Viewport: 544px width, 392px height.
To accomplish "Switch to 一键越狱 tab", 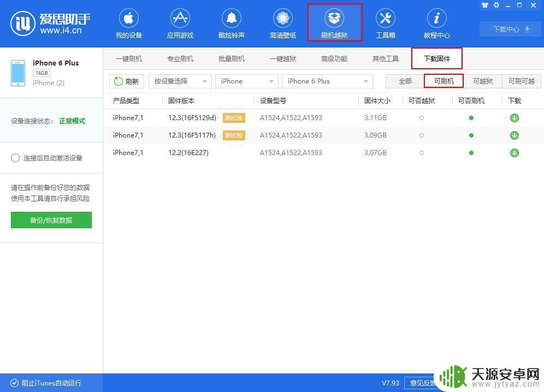I will coord(283,58).
